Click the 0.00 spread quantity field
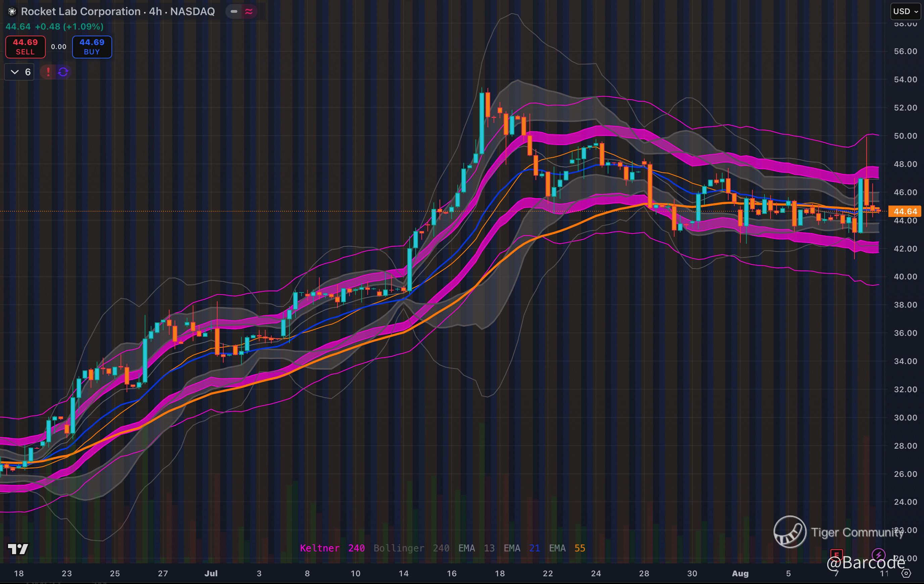The width and height of the screenshot is (924, 584). coord(59,47)
